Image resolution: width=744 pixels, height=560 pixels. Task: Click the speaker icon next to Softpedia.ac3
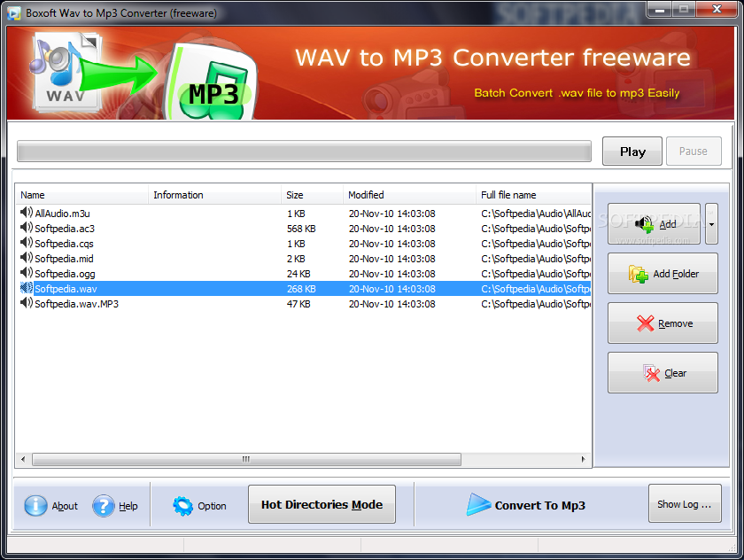pyautogui.click(x=26, y=228)
